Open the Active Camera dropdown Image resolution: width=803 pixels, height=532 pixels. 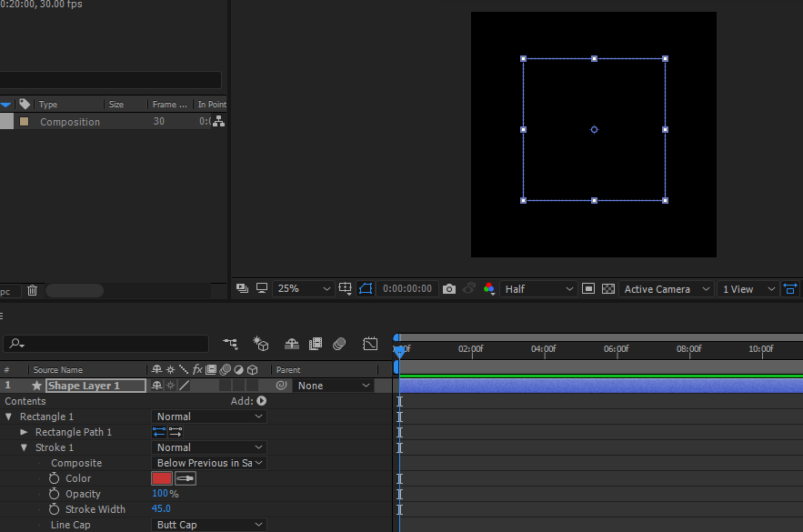pyautogui.click(x=667, y=289)
